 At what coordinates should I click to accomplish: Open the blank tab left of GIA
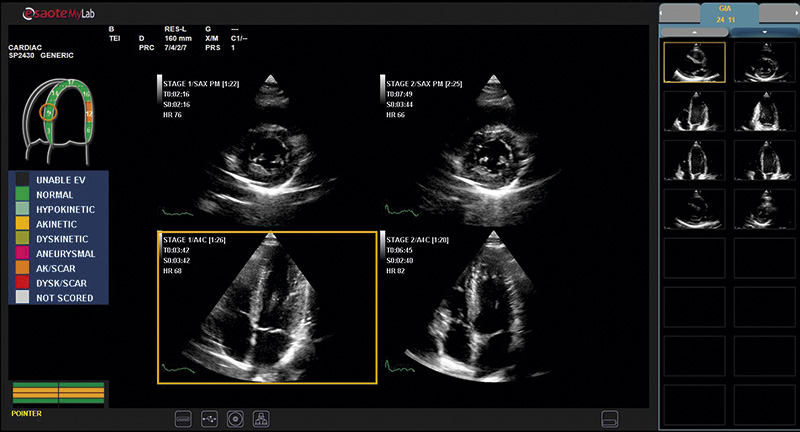point(681,14)
